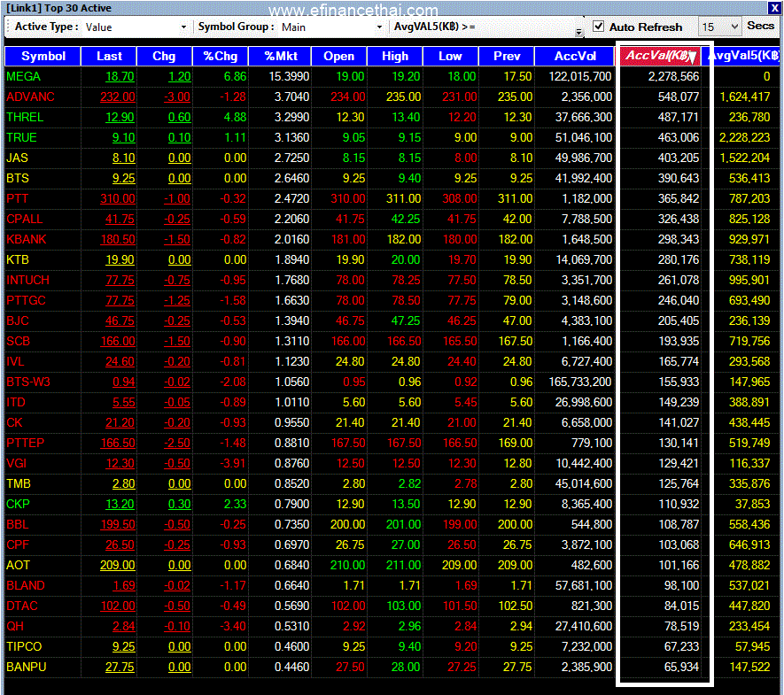784x695 pixels.
Task: Open the AvgVAL5(KB) filter dropdown
Action: point(579,32)
